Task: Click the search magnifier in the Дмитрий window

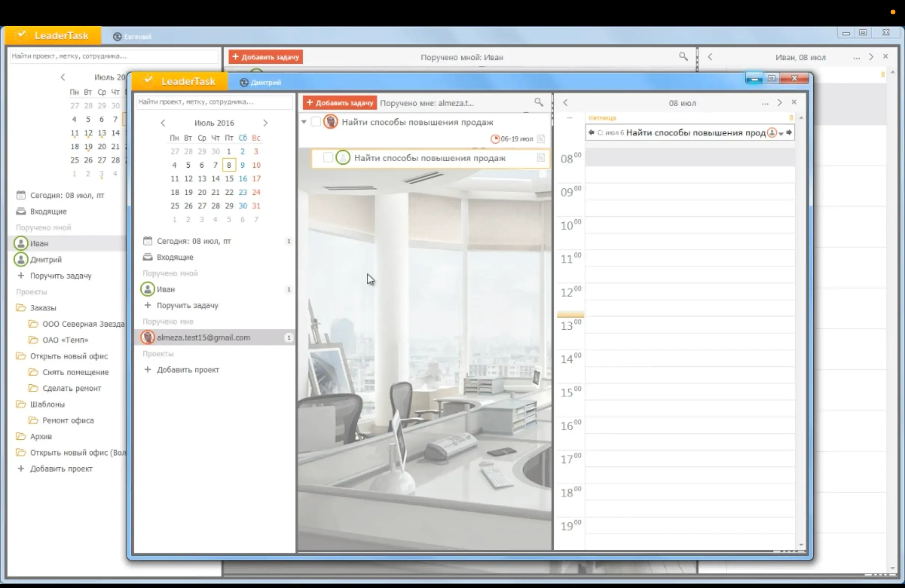Action: pos(538,102)
